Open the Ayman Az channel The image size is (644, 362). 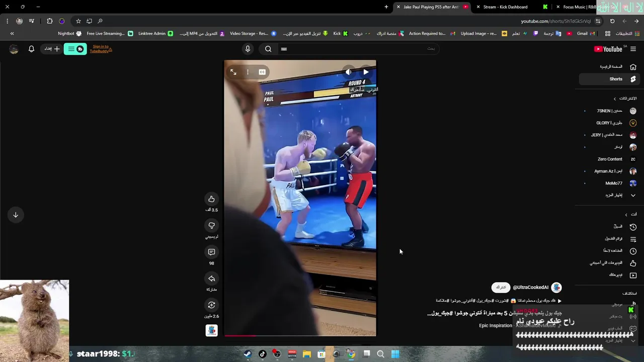pyautogui.click(x=608, y=171)
